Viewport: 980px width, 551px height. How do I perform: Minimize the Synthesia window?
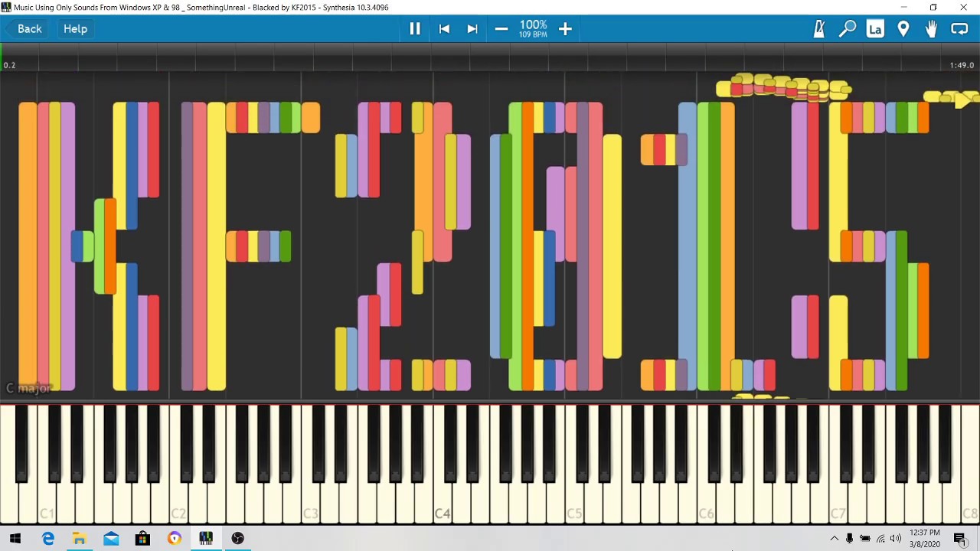coord(903,7)
